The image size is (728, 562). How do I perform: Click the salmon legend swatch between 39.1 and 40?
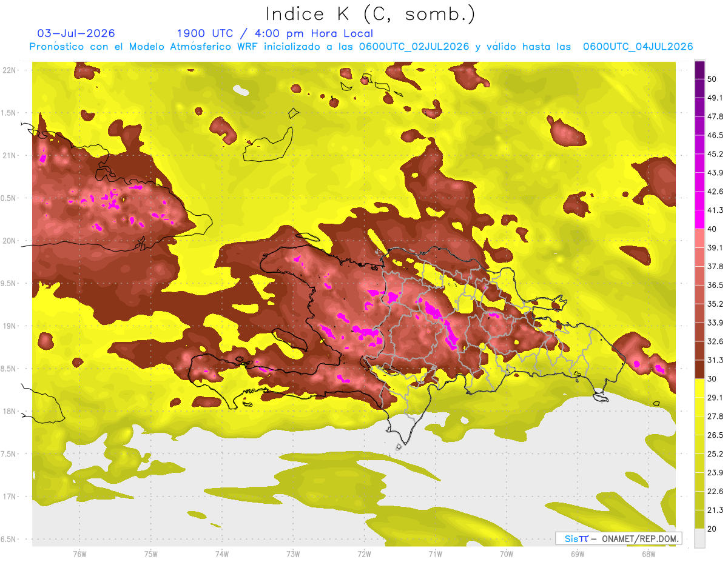(x=699, y=238)
